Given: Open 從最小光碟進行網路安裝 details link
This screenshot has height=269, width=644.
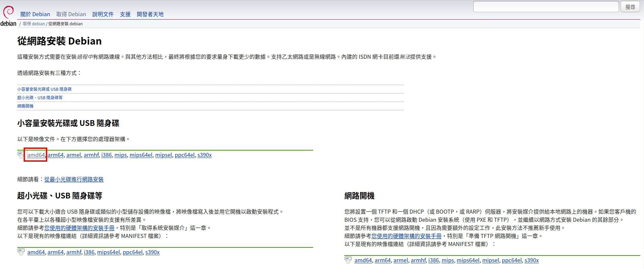Looking at the screenshot, I should [74, 179].
